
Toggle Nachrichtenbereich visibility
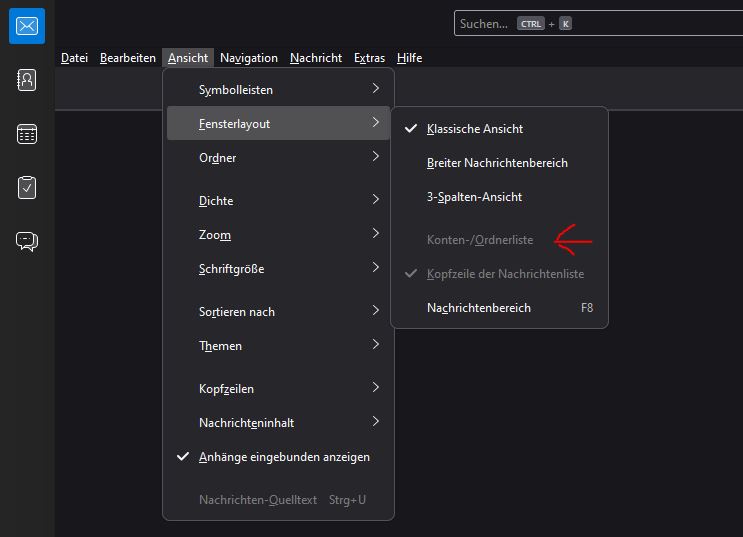pyautogui.click(x=478, y=308)
